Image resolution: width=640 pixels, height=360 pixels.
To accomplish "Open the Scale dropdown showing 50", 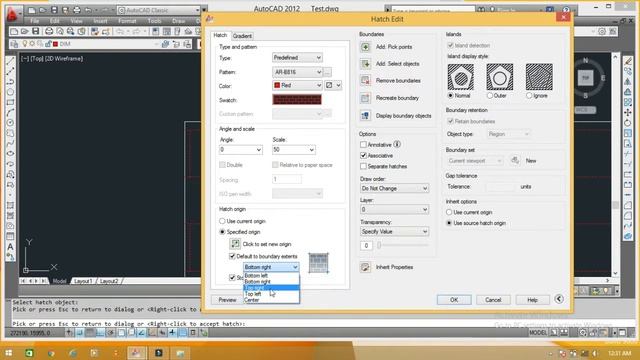I will click(x=293, y=150).
